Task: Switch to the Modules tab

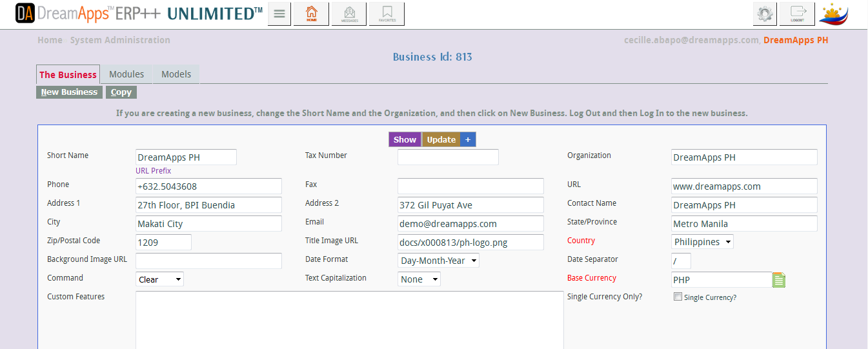Action: tap(126, 74)
